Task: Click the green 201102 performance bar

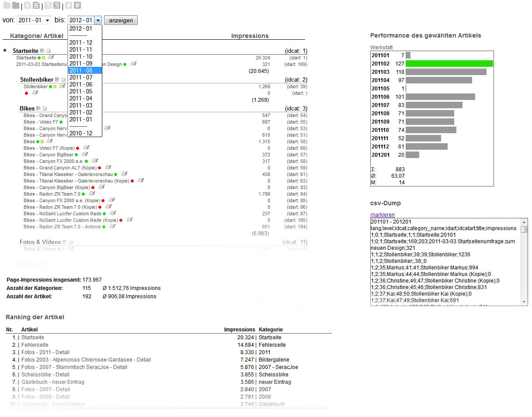Action: pyautogui.click(x=449, y=64)
